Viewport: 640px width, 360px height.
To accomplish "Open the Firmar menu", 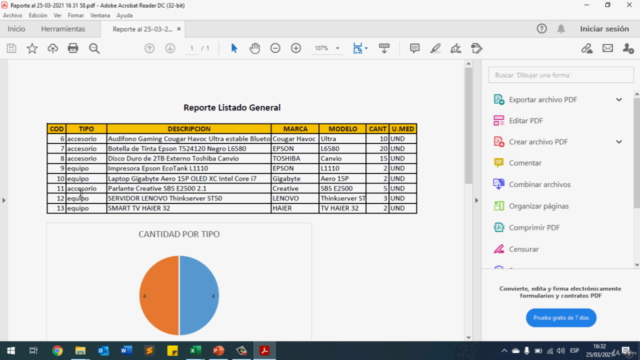I will 76,15.
